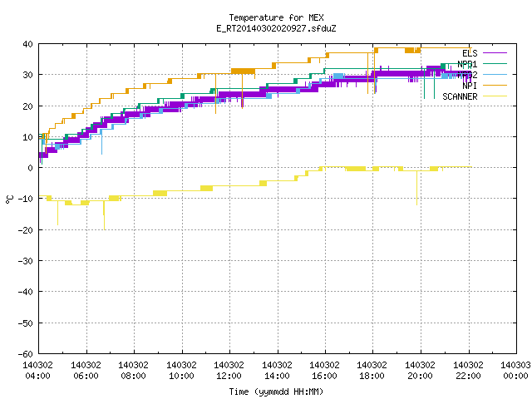The height and width of the screenshot is (399, 532).
Task: Click the x-axis time label "22:00"
Action: (x=468, y=376)
